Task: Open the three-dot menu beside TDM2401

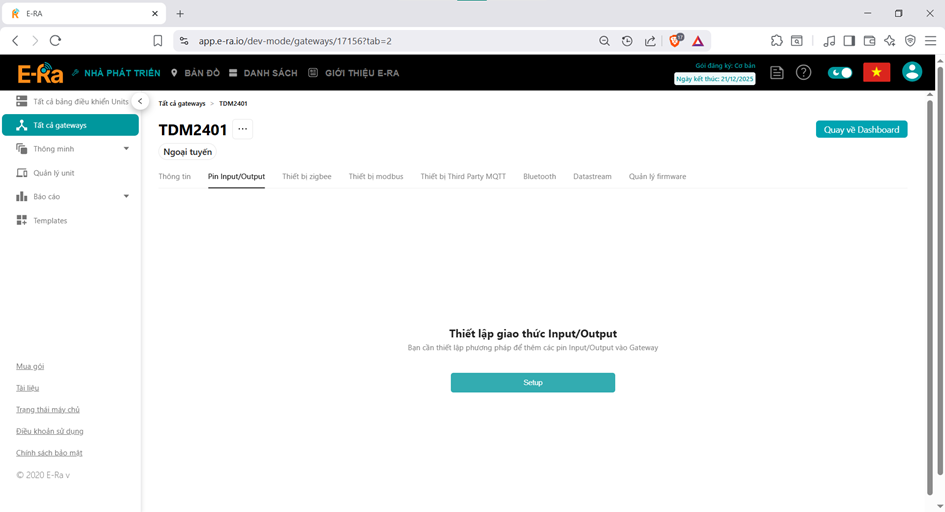Action: coord(243,129)
